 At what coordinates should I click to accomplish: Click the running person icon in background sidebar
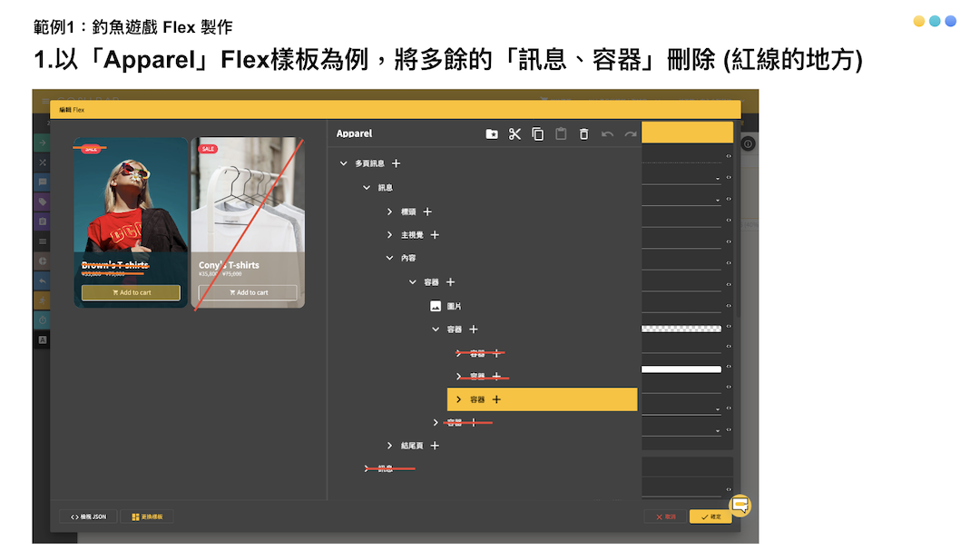43,300
